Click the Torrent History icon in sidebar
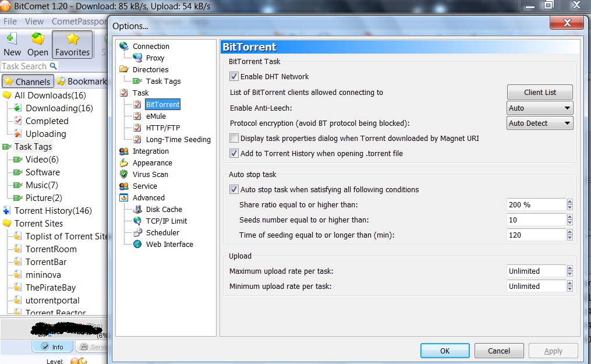This screenshot has width=591, height=364. click(6, 210)
